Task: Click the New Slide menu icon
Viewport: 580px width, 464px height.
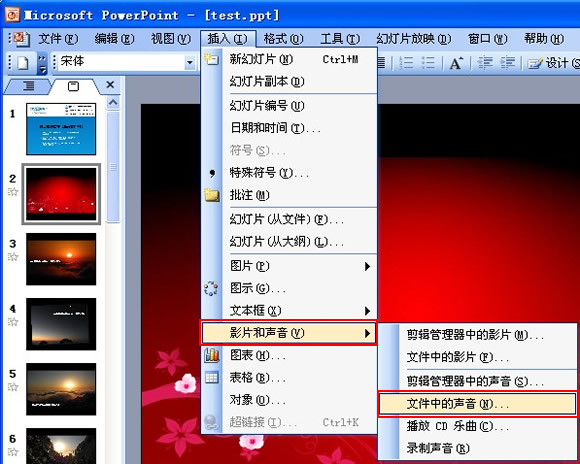Action: [x=212, y=59]
